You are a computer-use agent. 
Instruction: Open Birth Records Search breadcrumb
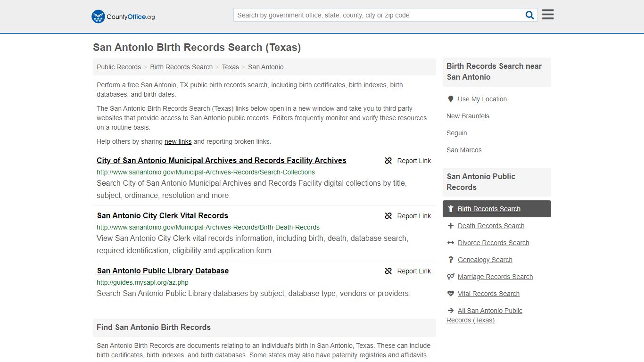[x=182, y=67]
